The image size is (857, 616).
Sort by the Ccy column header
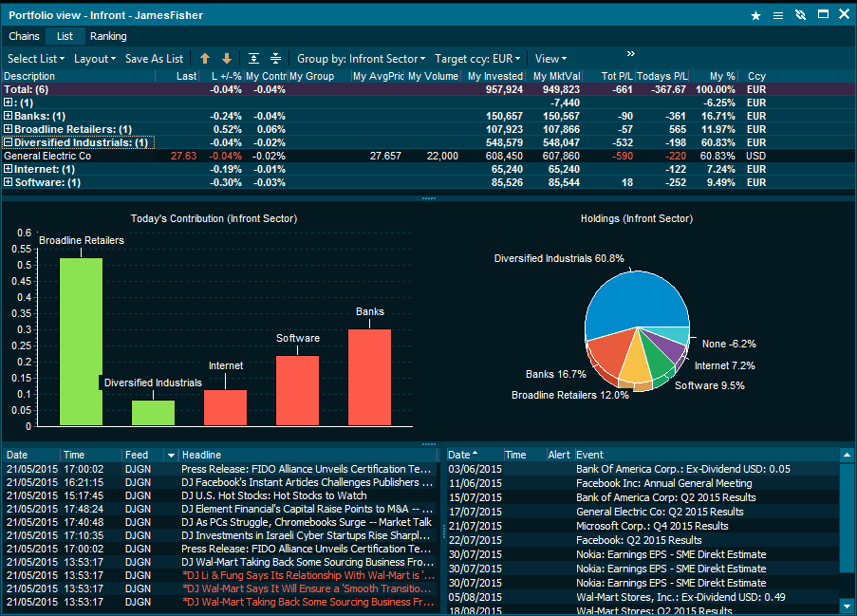pyautogui.click(x=756, y=76)
